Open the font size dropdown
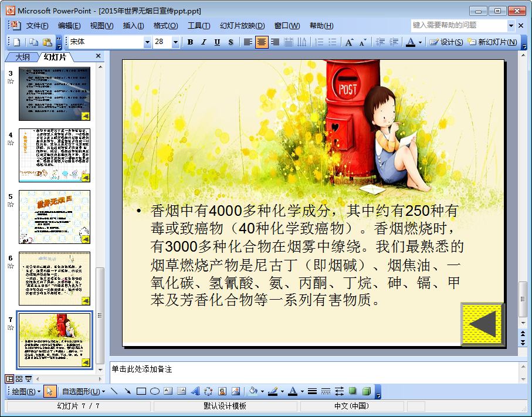Screen dimensions: 532x417 [x=175, y=42]
